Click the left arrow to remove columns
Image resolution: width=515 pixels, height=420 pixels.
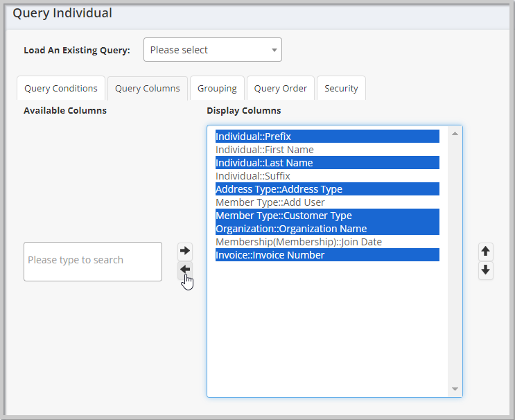click(x=185, y=270)
